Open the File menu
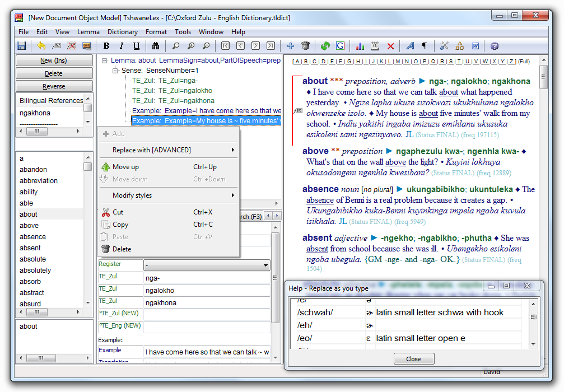This screenshot has width=564, height=392. click(x=24, y=32)
